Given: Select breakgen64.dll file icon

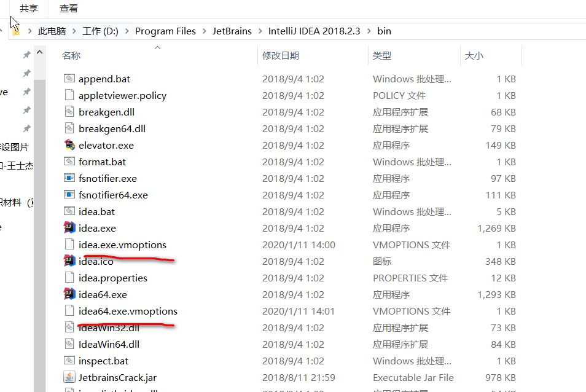Looking at the screenshot, I should (x=69, y=128).
